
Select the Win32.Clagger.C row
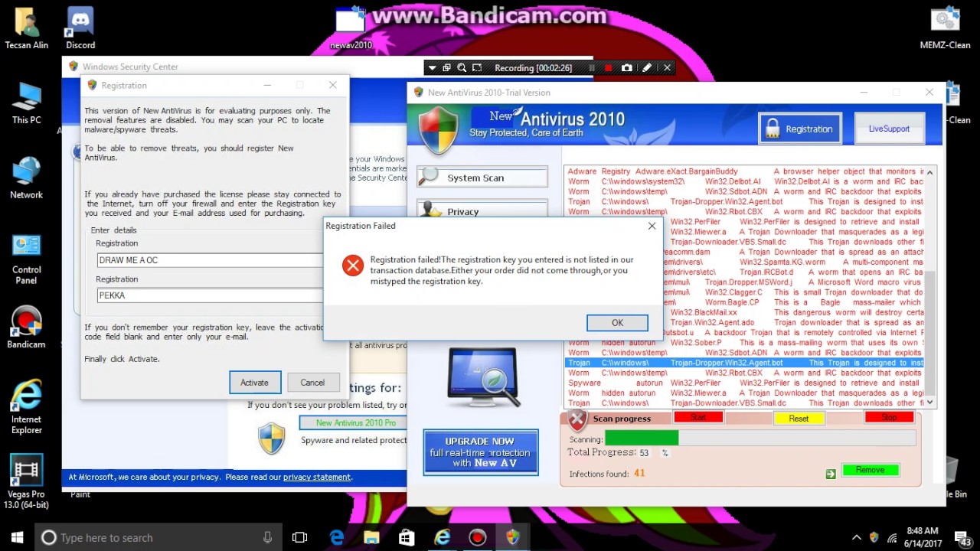(794, 292)
